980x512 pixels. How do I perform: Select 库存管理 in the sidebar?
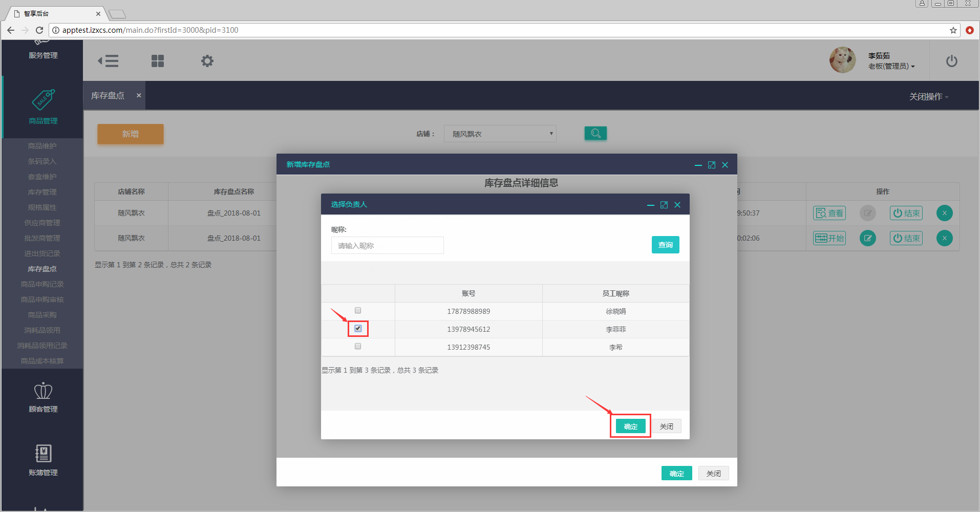pyautogui.click(x=42, y=192)
